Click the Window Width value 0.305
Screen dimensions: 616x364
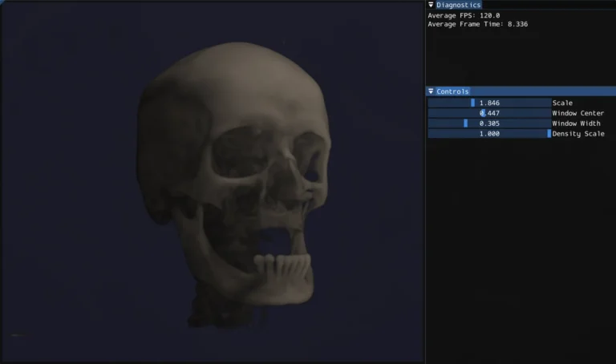click(490, 123)
